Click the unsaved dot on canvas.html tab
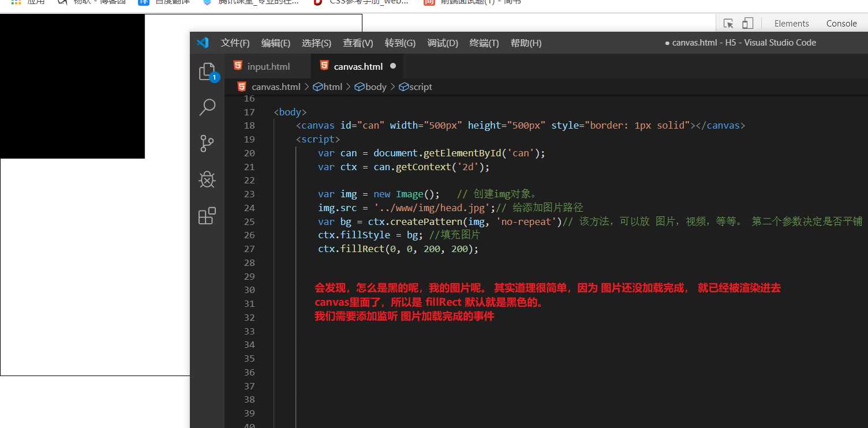The width and height of the screenshot is (868, 428). [393, 66]
